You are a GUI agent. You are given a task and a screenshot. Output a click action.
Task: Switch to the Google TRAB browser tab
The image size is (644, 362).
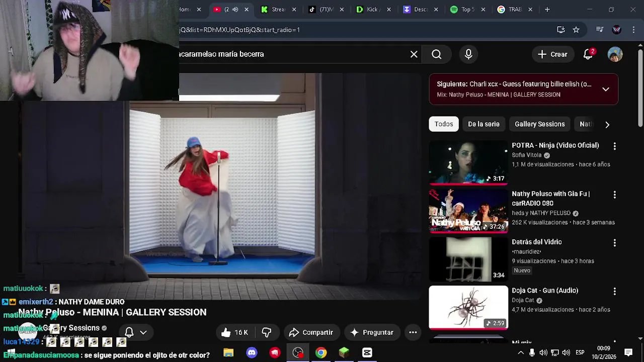click(x=515, y=10)
